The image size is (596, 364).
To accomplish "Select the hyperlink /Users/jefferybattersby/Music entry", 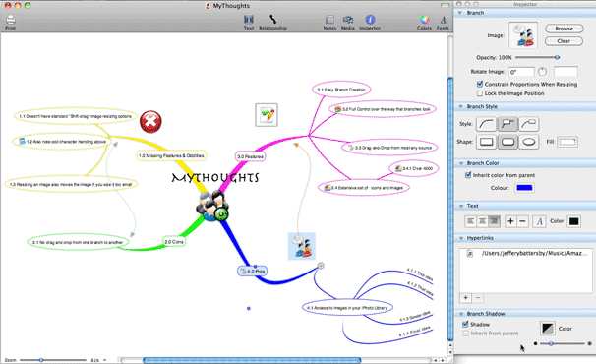I will (526, 253).
